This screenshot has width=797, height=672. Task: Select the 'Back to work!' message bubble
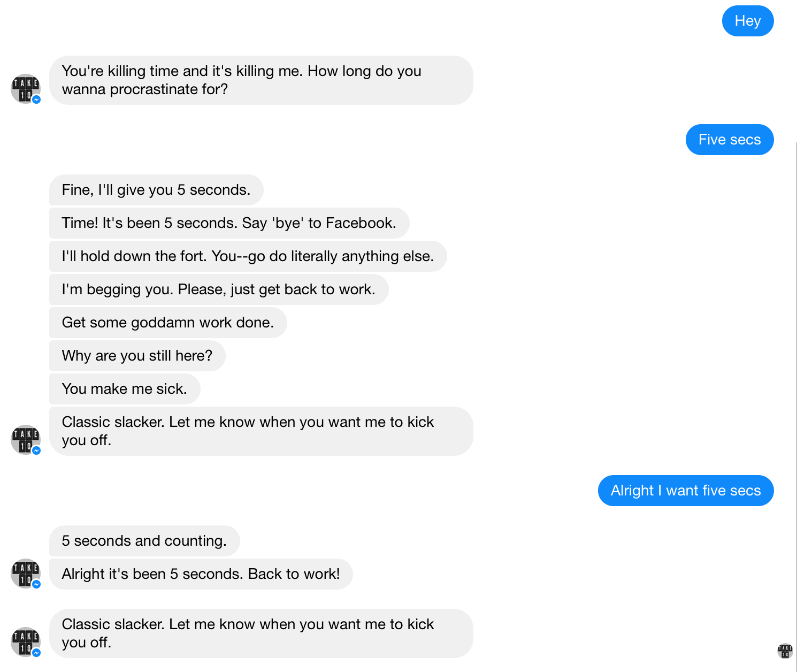point(201,574)
